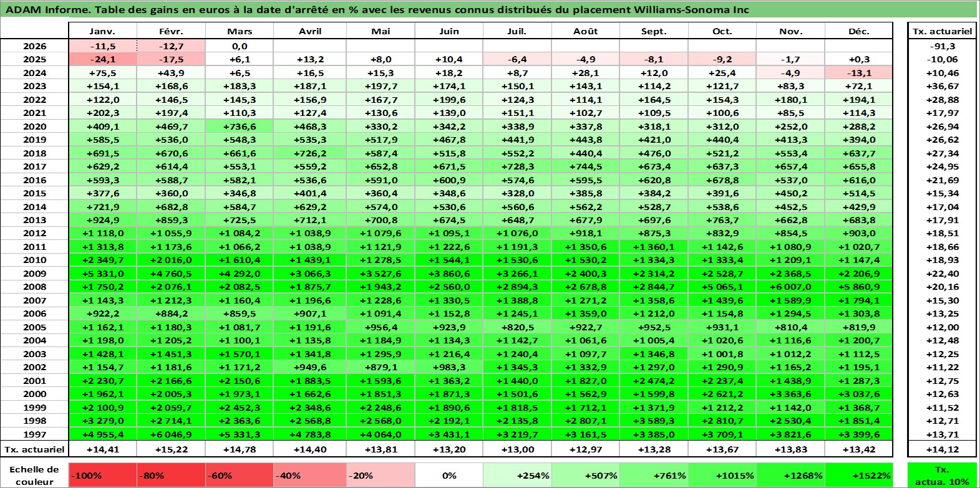Click the actuarial rate +36,67 for 2023
This screenshot has width=980, height=488.
[942, 86]
